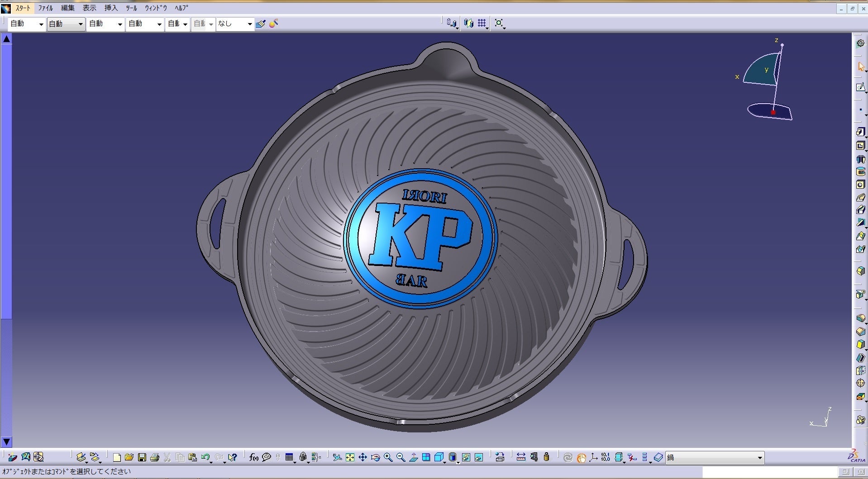
Task: Click the Undo arrow icon
Action: coord(205,457)
